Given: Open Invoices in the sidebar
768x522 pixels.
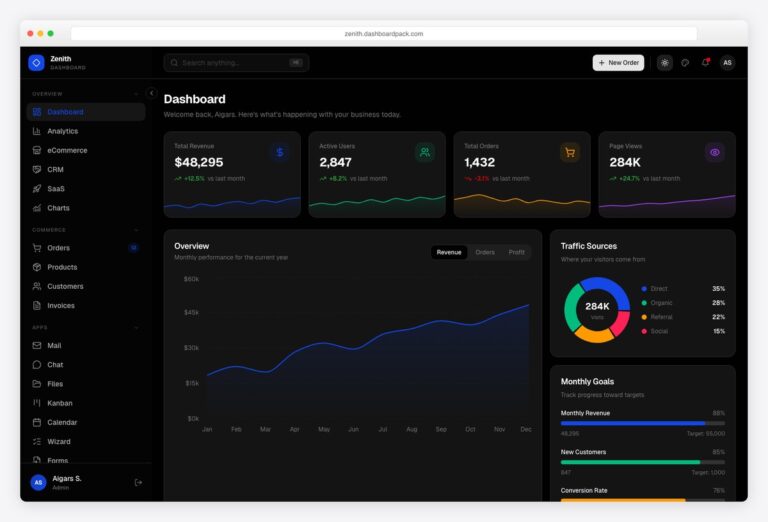Looking at the screenshot, I should click(x=86, y=306).
